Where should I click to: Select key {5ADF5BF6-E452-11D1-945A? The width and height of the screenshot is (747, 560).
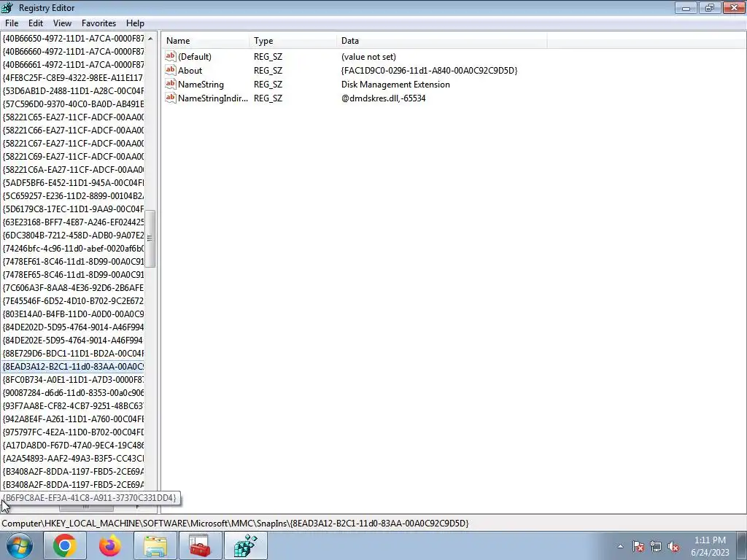(73, 182)
